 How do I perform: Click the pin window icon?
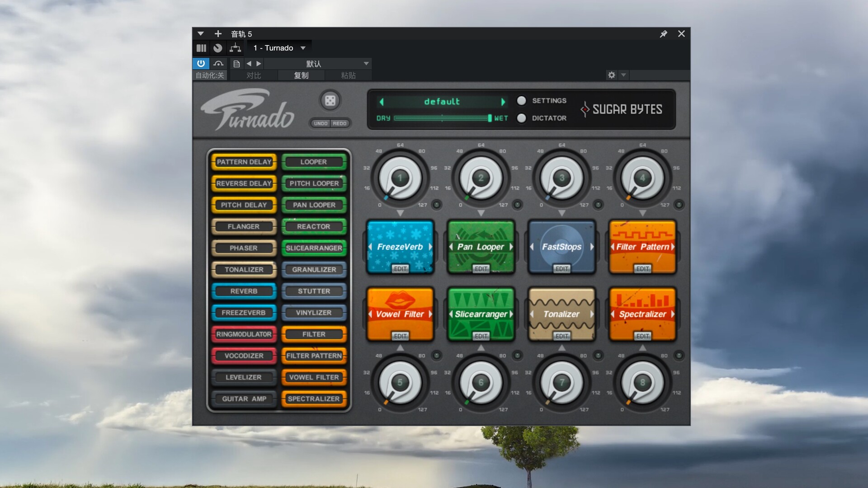pyautogui.click(x=663, y=34)
